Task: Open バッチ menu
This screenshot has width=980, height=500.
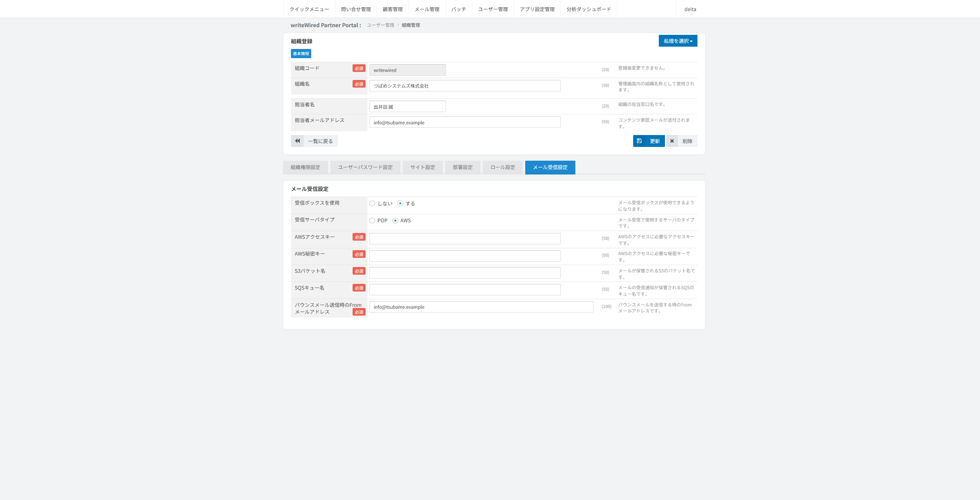Action: point(459,9)
